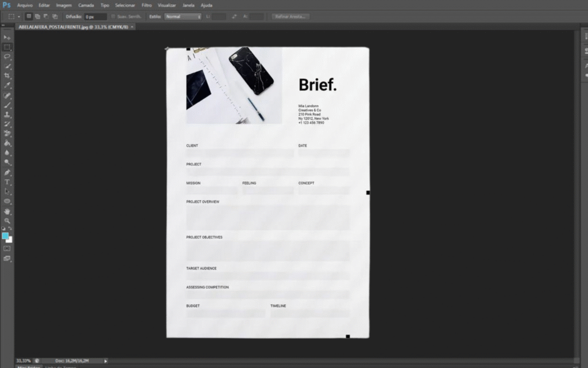The height and width of the screenshot is (368, 588).
Task: Activate the Horizontal Type tool
Action: (7, 182)
